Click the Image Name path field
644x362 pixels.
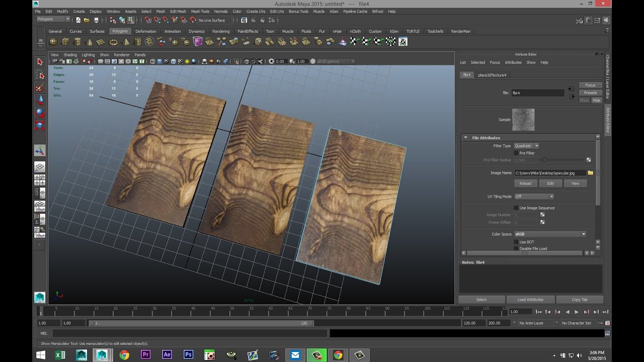tap(550, 173)
